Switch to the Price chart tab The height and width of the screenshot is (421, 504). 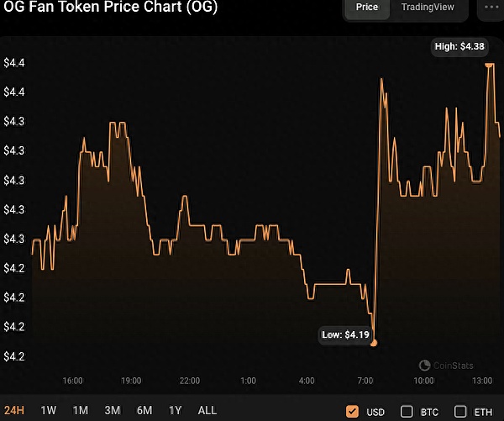(367, 8)
